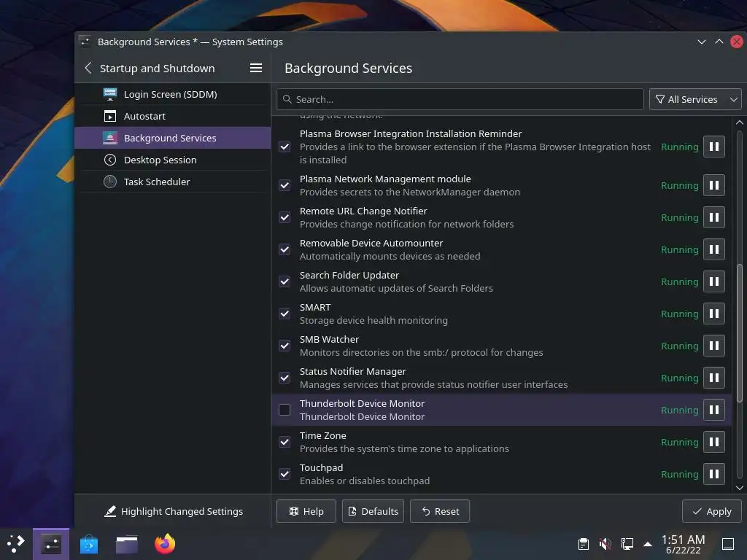Click the muted volume tray icon
The image size is (747, 560).
pos(605,544)
